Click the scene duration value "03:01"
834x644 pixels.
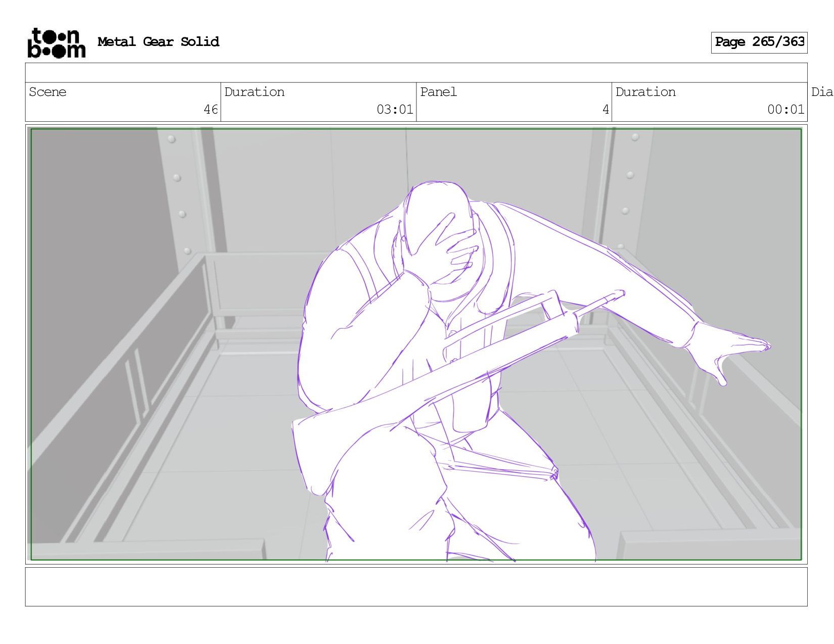pos(395,110)
